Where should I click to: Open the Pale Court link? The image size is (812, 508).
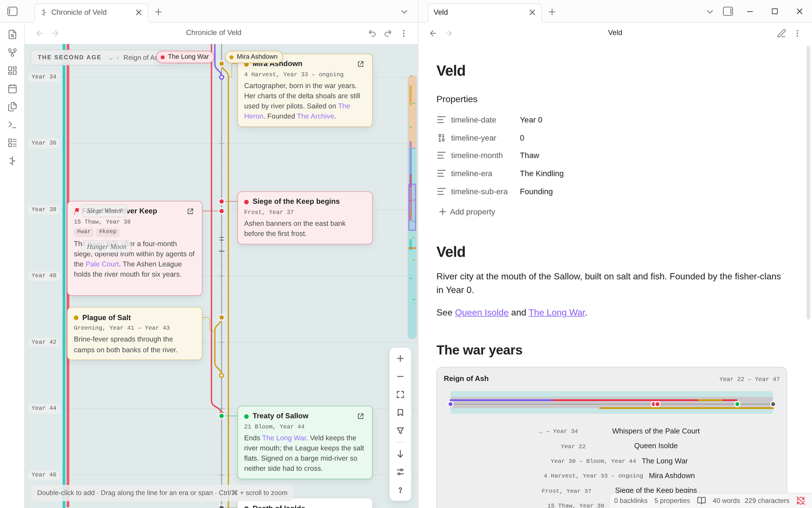[x=103, y=264]
